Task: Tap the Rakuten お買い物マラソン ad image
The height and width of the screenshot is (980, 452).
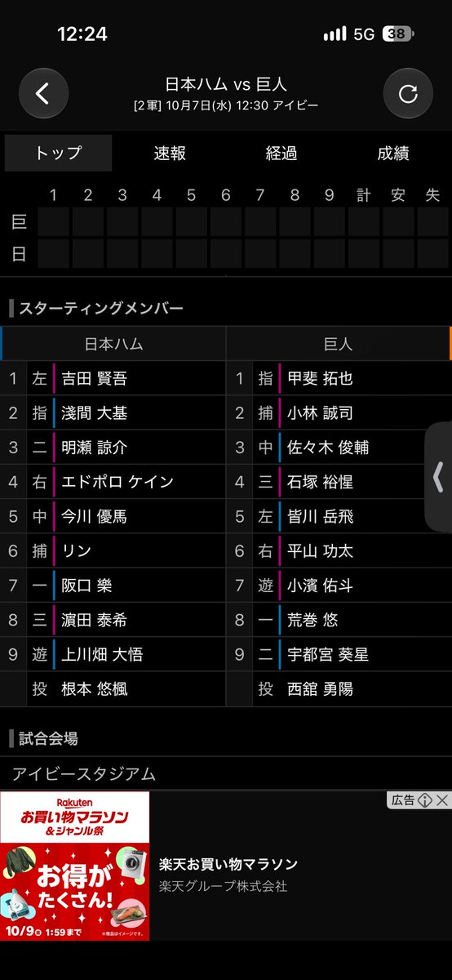Action: 75,866
